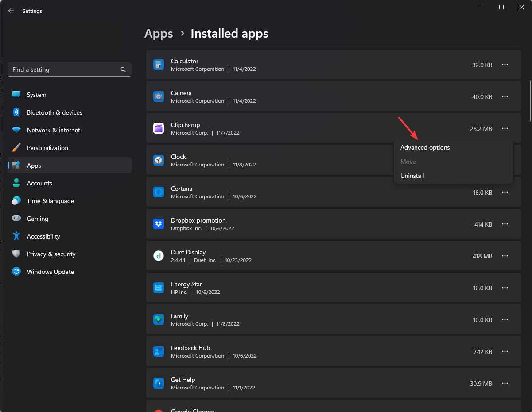The width and height of the screenshot is (532, 412).
Task: Click the Family app icon
Action: point(159,320)
